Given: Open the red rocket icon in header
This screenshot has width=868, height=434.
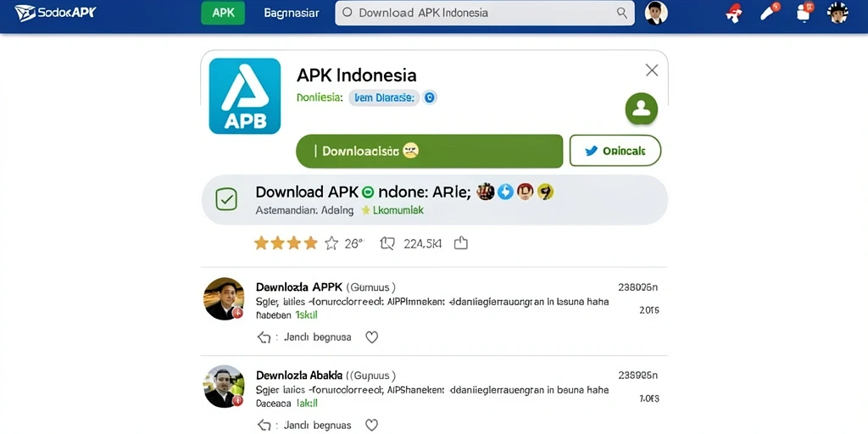Looking at the screenshot, I should 733,13.
